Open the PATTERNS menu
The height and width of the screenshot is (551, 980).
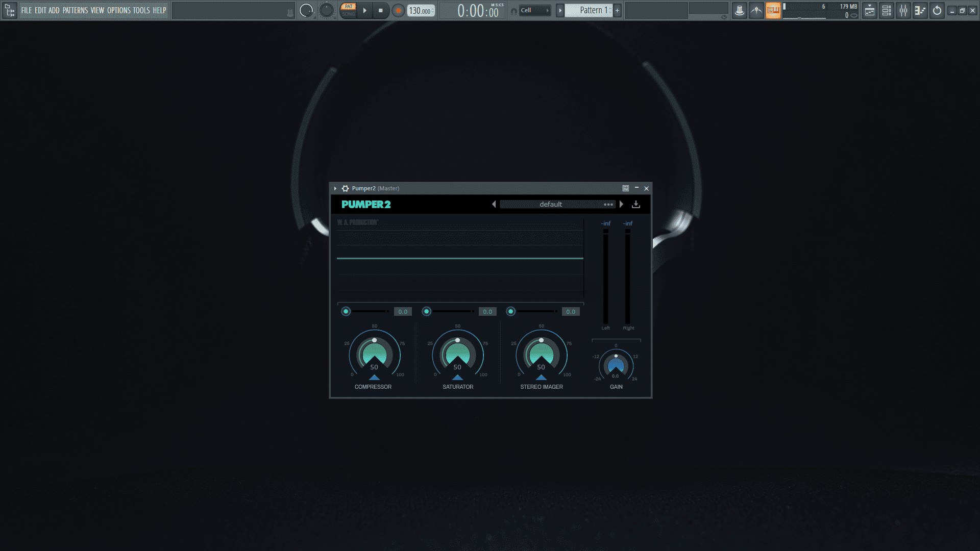point(75,10)
